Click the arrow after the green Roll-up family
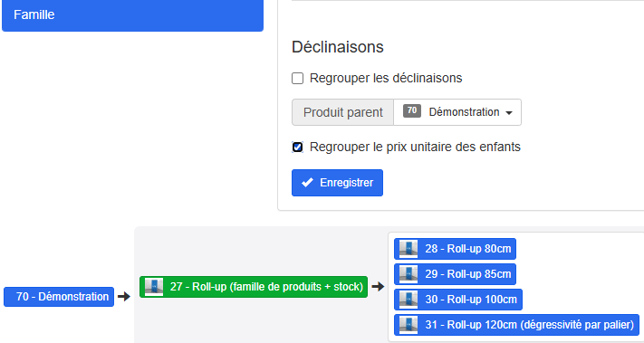The image size is (644, 343). tap(378, 286)
